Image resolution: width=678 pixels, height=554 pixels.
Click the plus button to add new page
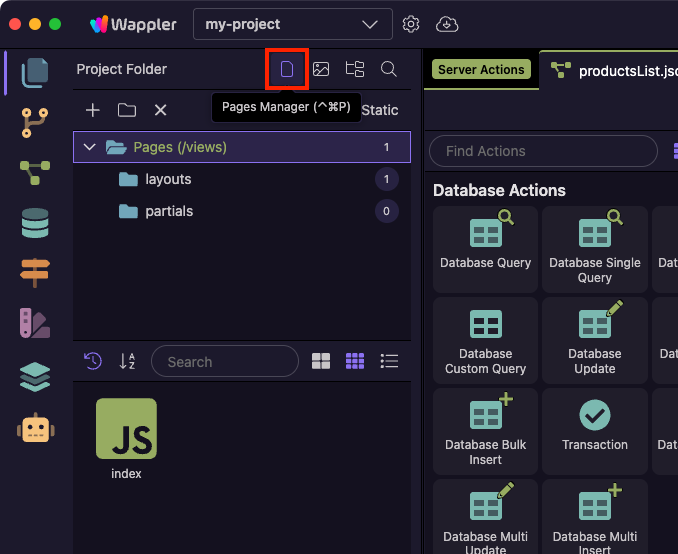point(92,110)
